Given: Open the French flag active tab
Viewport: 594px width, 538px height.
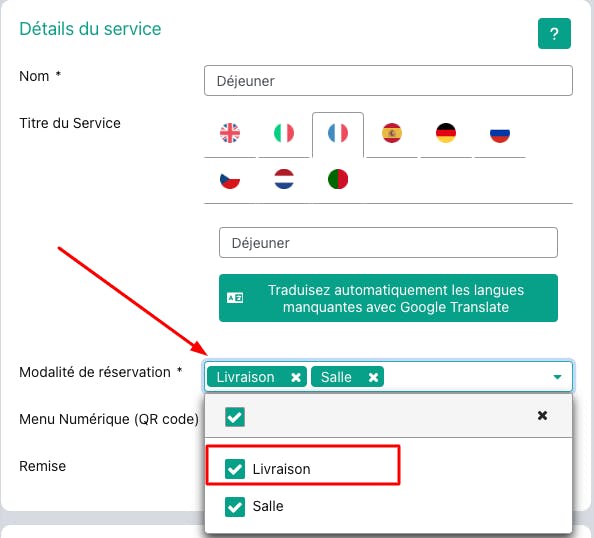Looking at the screenshot, I should (338, 133).
